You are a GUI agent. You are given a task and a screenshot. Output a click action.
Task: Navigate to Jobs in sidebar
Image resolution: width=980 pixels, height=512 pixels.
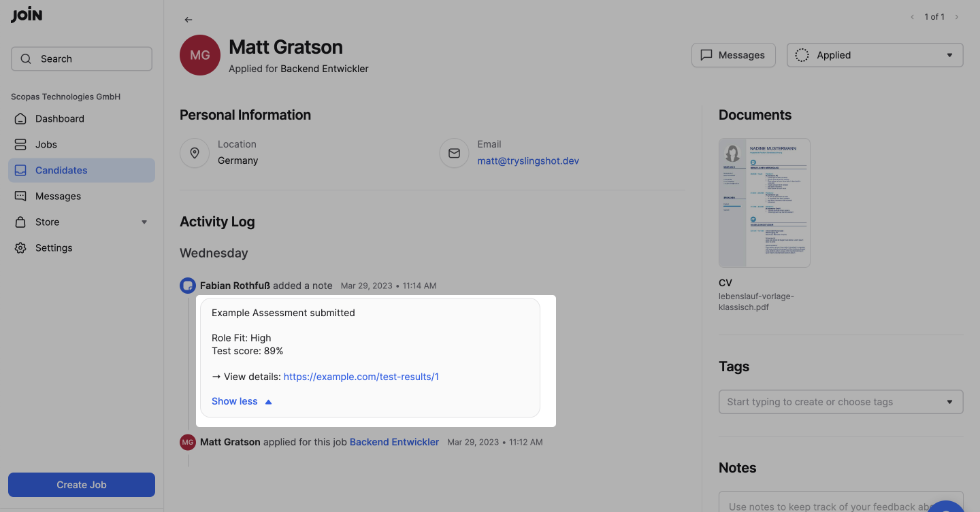click(46, 144)
